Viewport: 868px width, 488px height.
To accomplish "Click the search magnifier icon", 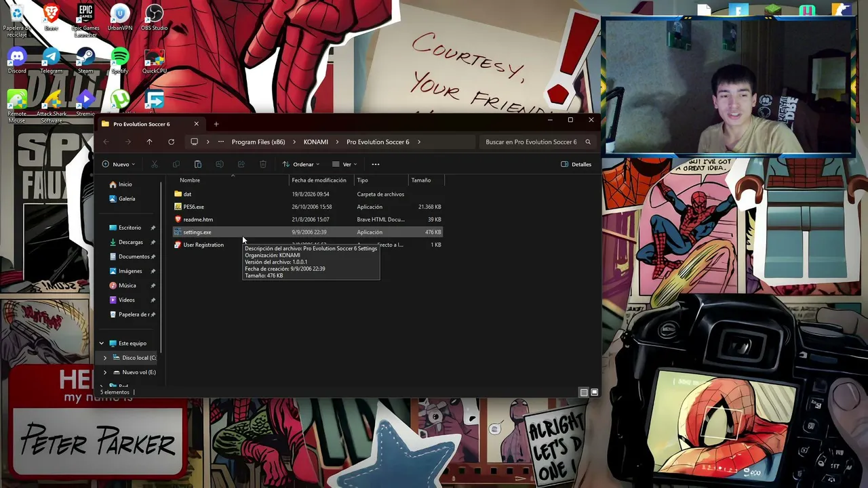I will coord(588,142).
